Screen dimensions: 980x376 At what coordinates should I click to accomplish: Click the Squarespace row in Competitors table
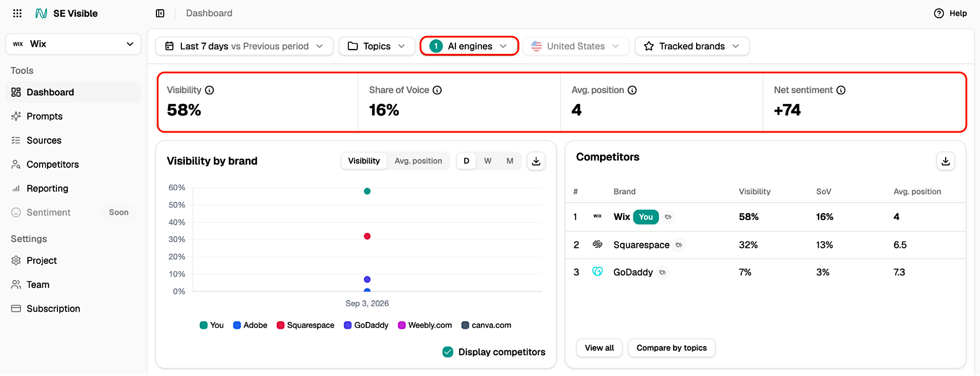pos(765,245)
